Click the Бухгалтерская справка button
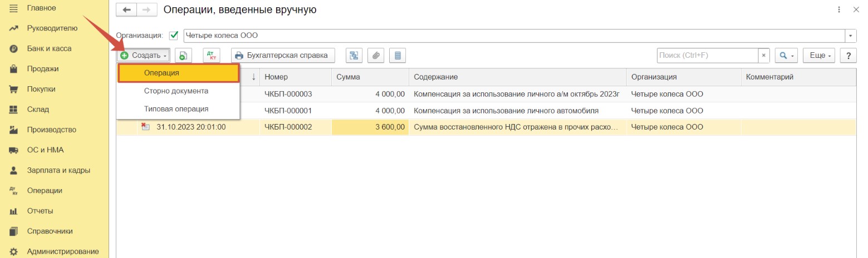Screen dimensions: 868x258 [x=283, y=56]
